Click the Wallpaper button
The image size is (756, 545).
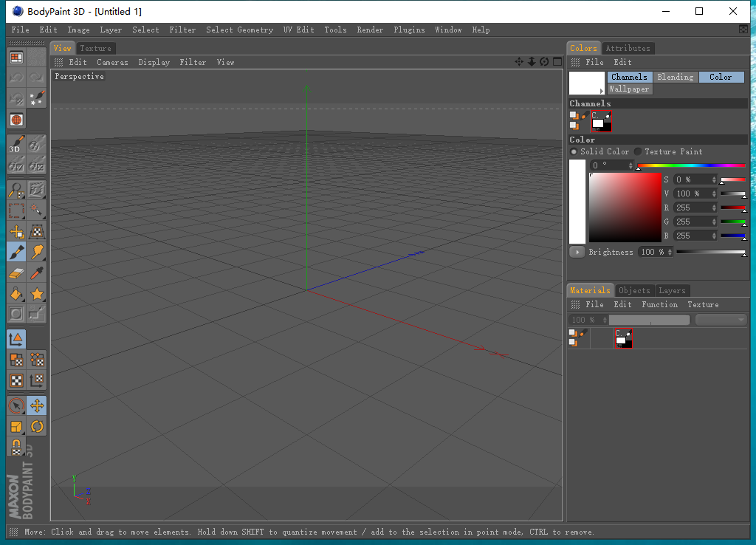tap(629, 89)
